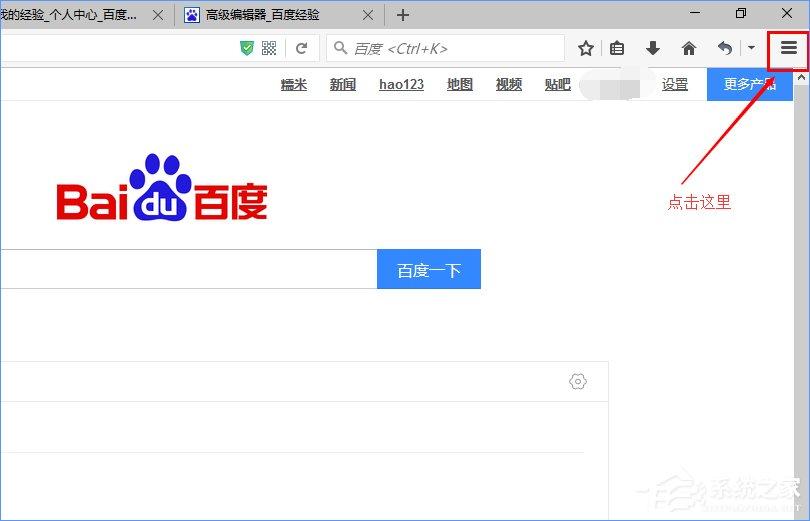Image resolution: width=810 pixels, height=521 pixels.
Task: Click the Baidu logo
Action: click(162, 188)
